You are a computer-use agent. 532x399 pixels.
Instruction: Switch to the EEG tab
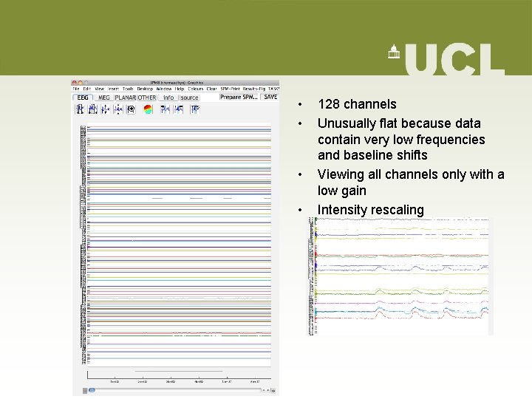pyautogui.click(x=83, y=98)
